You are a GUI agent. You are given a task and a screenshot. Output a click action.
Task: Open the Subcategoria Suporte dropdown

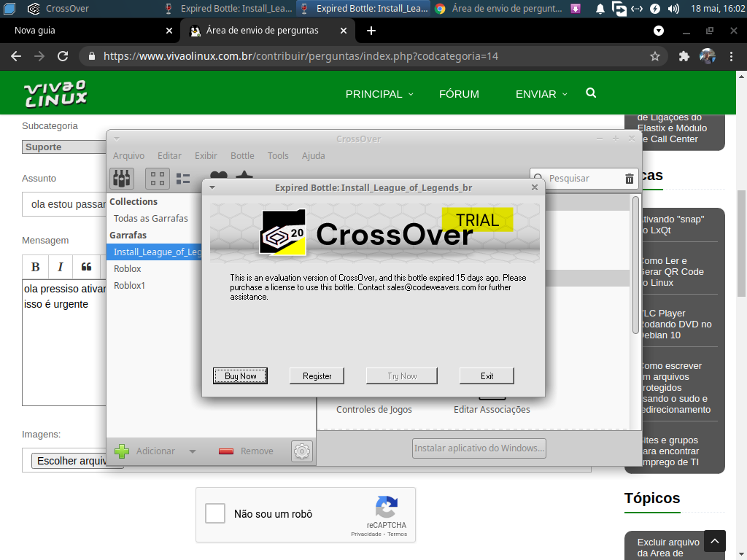pyautogui.click(x=64, y=147)
